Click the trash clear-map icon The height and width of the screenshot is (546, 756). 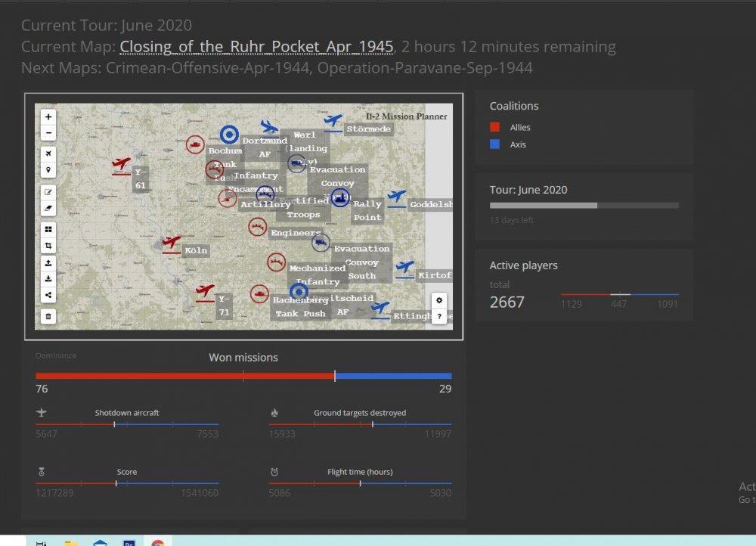(x=48, y=316)
